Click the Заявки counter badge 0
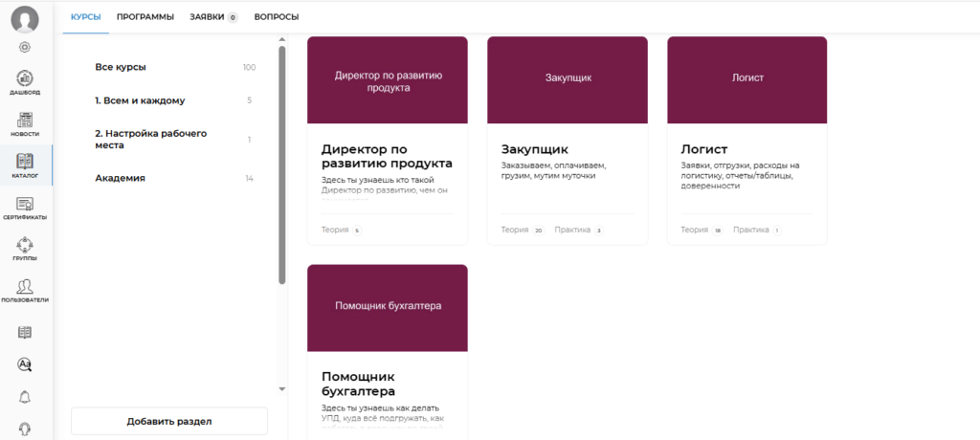980x440 pixels. (233, 17)
